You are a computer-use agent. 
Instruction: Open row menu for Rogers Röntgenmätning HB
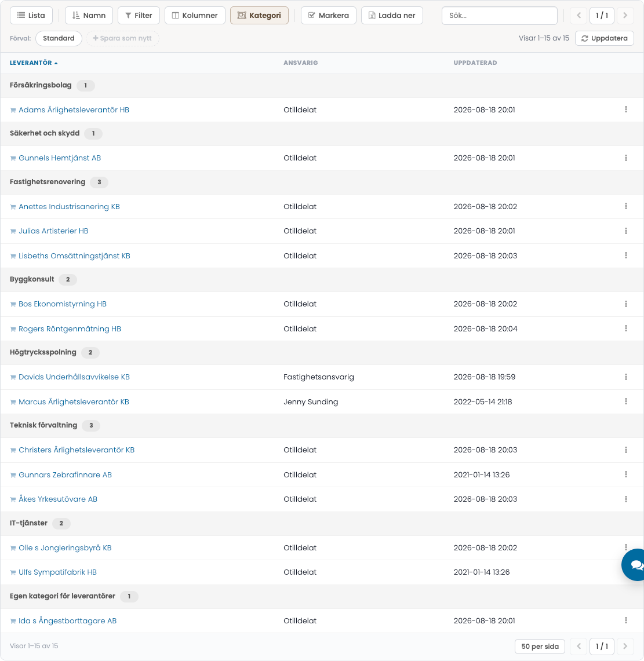point(625,328)
